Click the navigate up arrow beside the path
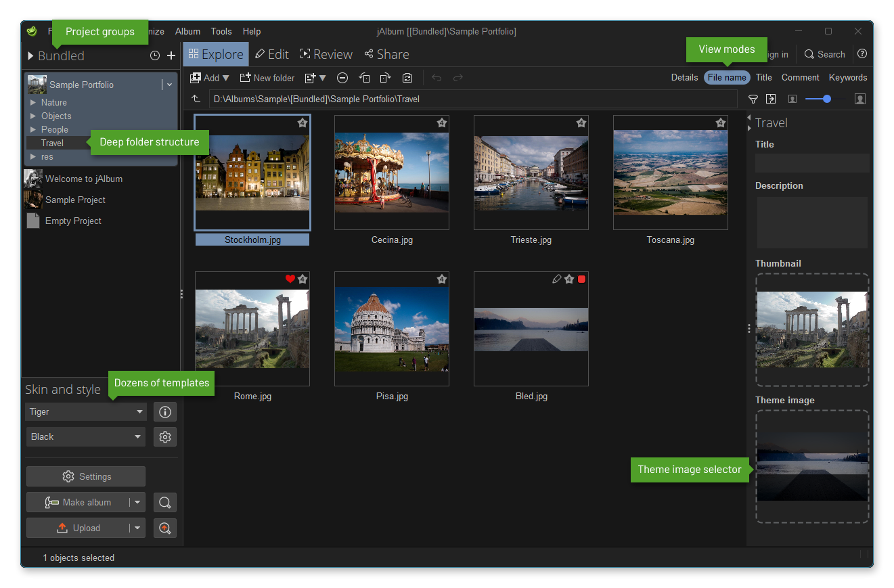Viewport: 894px width, 588px height. (x=196, y=98)
